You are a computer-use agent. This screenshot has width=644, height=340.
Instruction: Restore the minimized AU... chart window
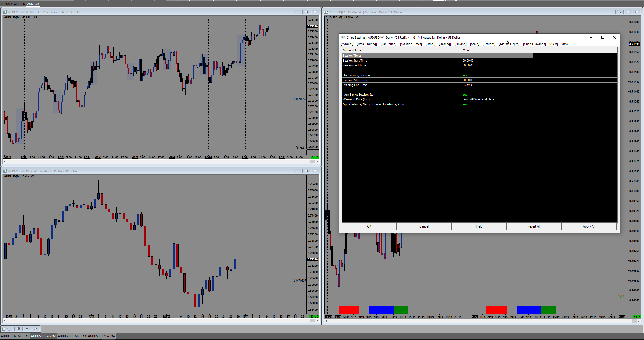pyautogui.click(x=18, y=329)
